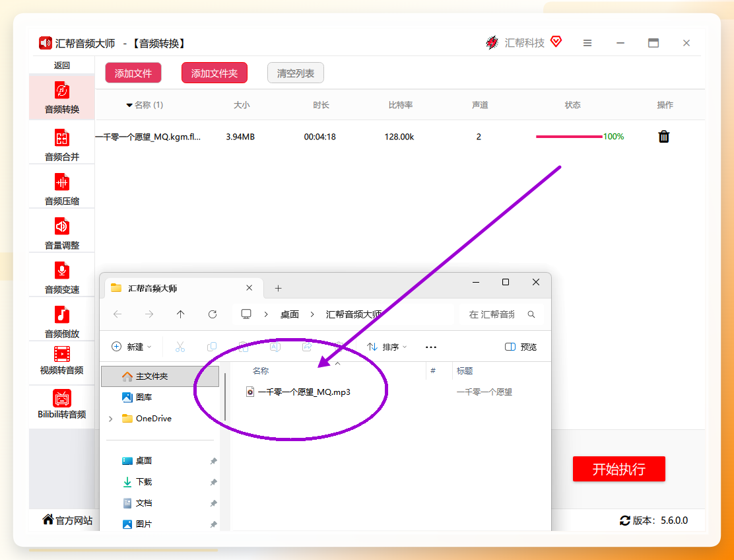Select the 音频转换 sidebar icon
The image size is (734, 560).
tap(62, 90)
